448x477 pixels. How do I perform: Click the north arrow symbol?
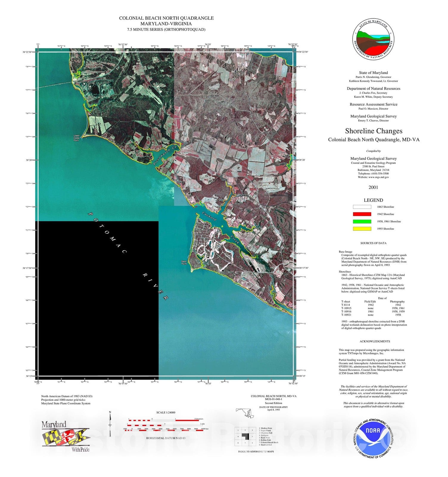point(110,423)
